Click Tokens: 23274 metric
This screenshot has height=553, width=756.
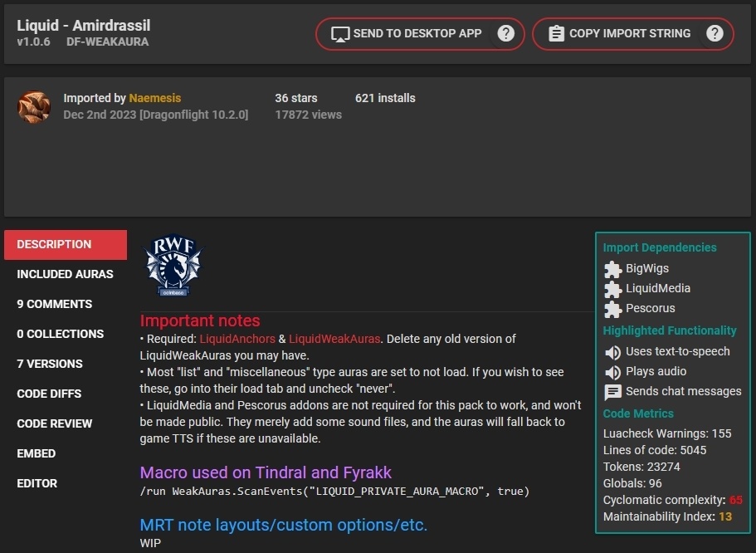click(x=641, y=467)
